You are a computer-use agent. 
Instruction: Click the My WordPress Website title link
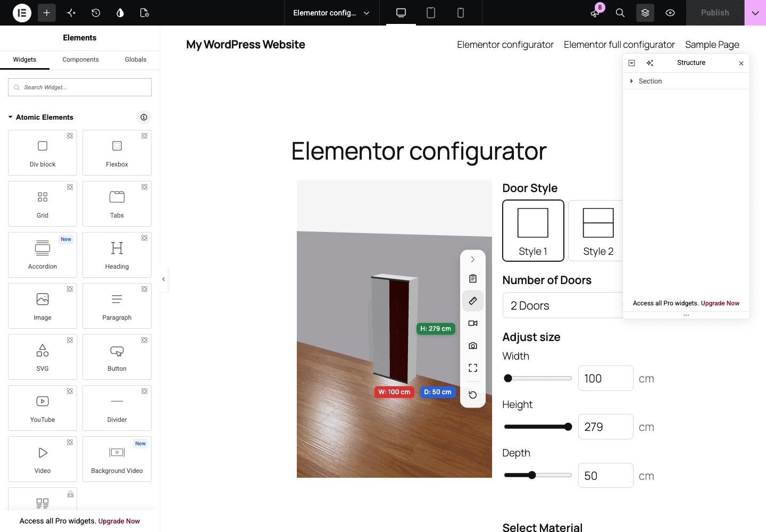[246, 45]
